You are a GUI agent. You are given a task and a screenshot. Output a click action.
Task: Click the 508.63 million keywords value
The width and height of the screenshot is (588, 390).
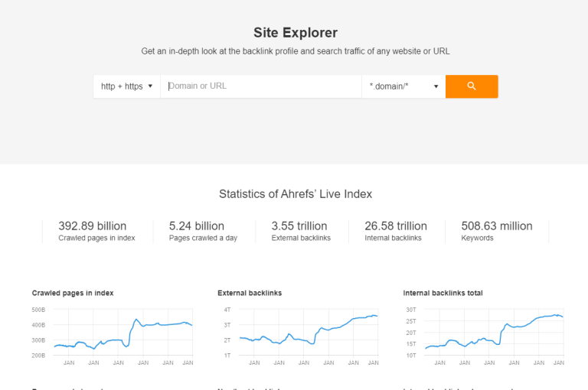tap(496, 226)
